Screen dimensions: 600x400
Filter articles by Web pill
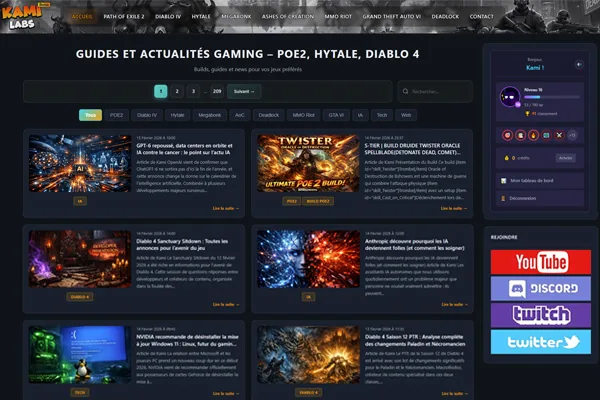pyautogui.click(x=406, y=115)
